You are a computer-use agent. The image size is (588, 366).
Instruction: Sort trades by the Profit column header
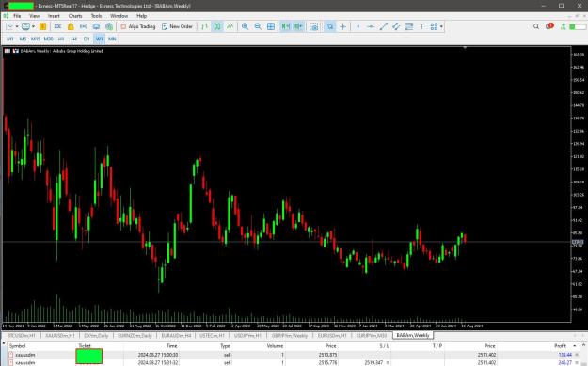pyautogui.click(x=561, y=345)
